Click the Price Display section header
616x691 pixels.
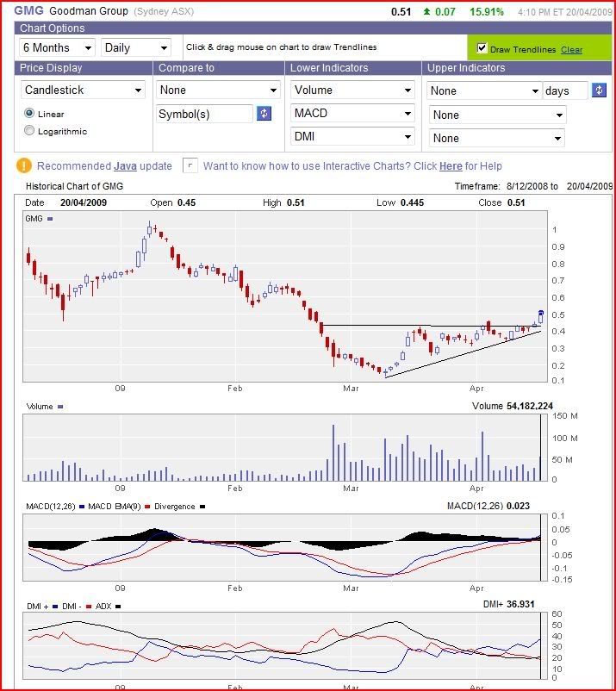[x=51, y=68]
